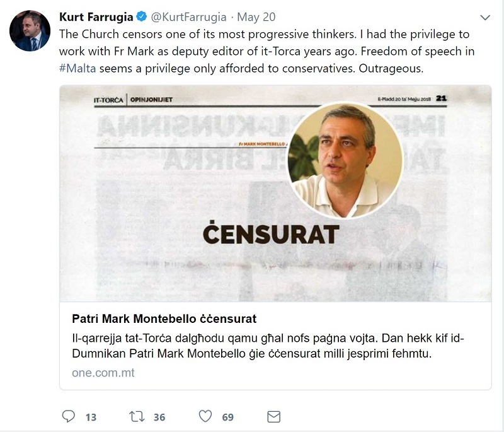
Task: Click the blue verified badge
Action: tap(142, 16)
